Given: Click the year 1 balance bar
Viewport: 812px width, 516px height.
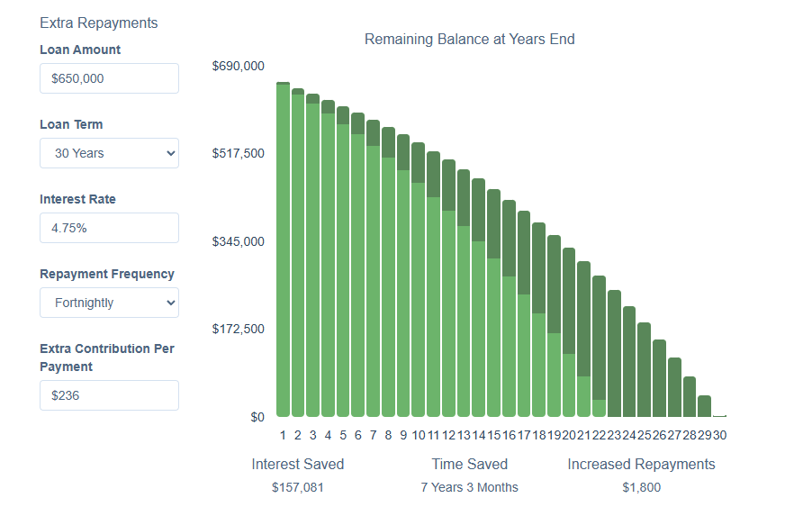Looking at the screenshot, I should [x=283, y=252].
